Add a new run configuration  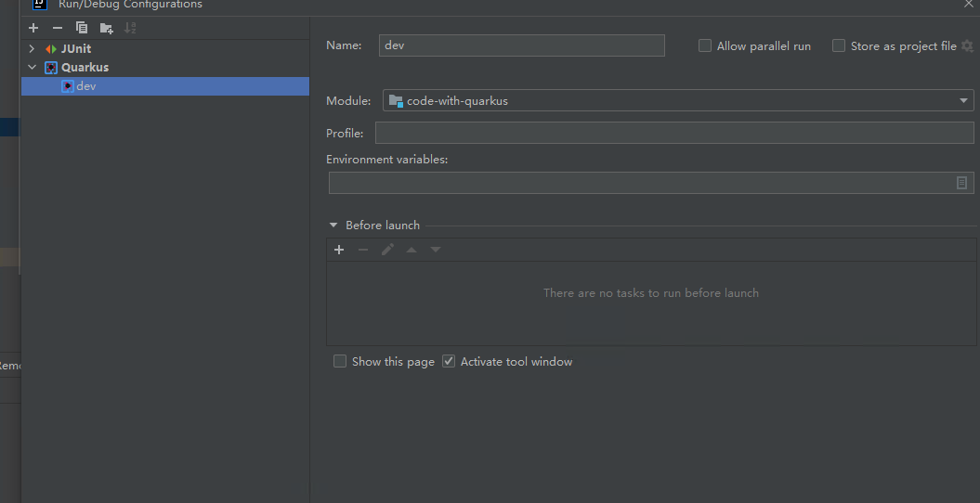pyautogui.click(x=33, y=28)
